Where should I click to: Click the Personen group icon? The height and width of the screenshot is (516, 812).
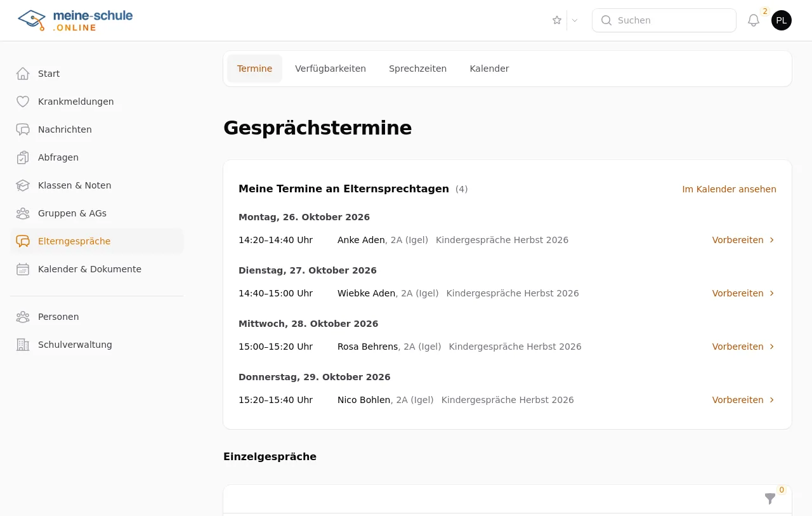tap(23, 317)
